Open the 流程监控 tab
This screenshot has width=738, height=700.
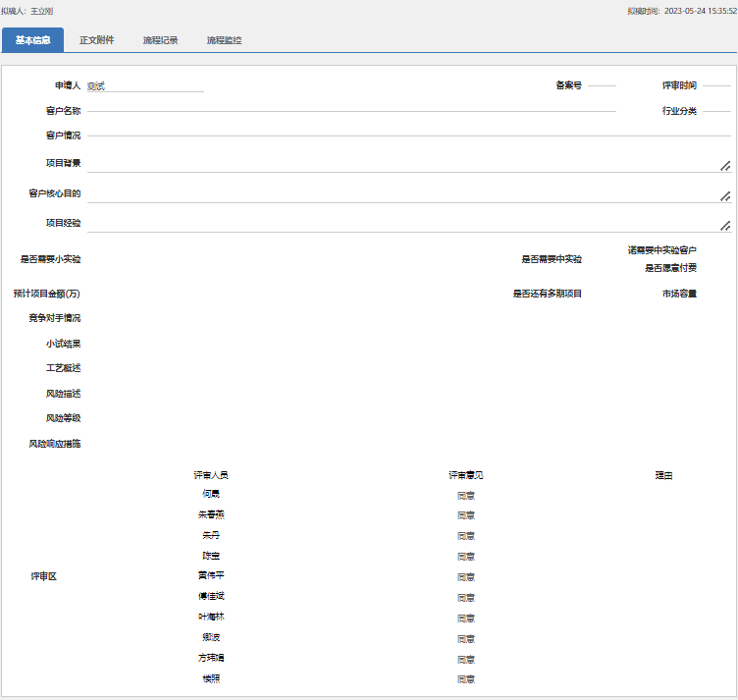coord(224,40)
